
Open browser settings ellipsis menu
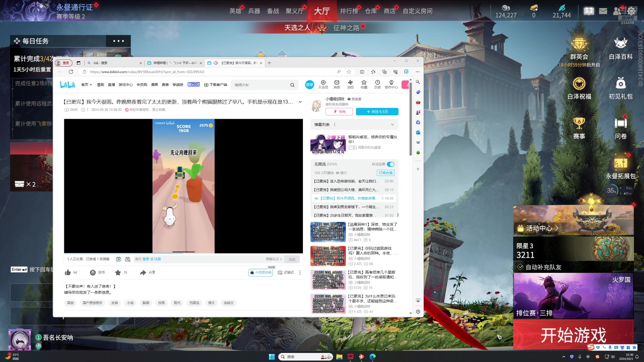417,72
